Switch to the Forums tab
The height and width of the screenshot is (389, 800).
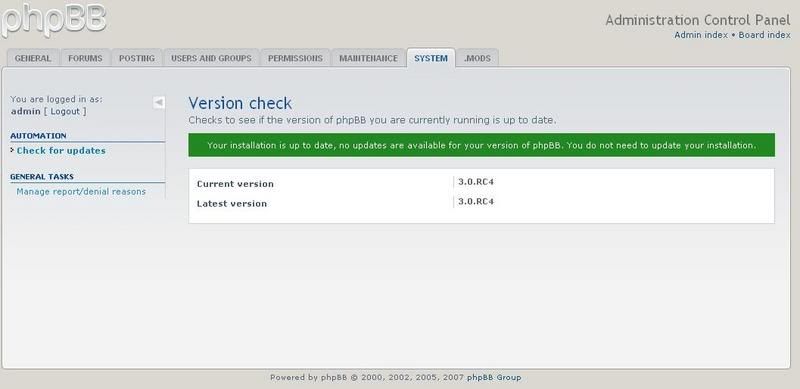(x=85, y=58)
